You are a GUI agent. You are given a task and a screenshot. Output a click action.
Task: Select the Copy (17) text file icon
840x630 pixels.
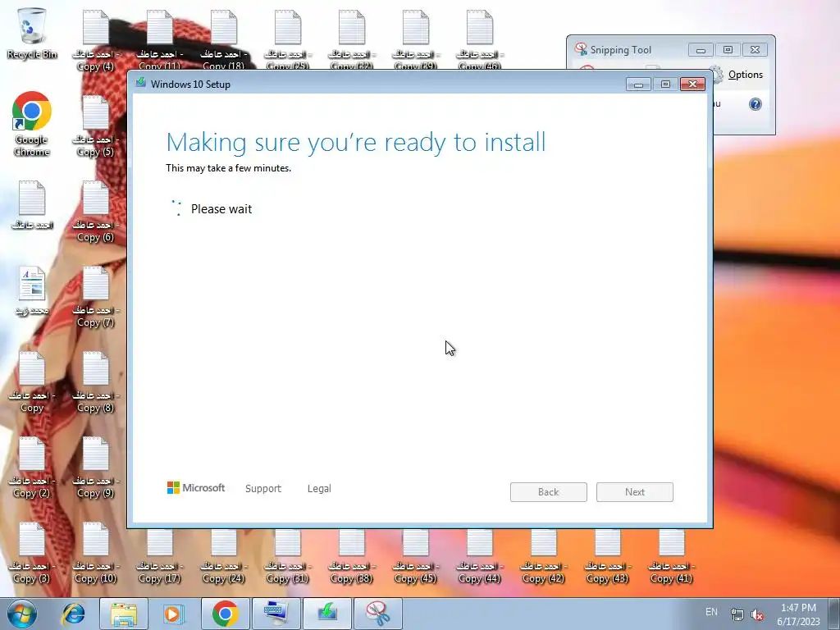click(160, 556)
